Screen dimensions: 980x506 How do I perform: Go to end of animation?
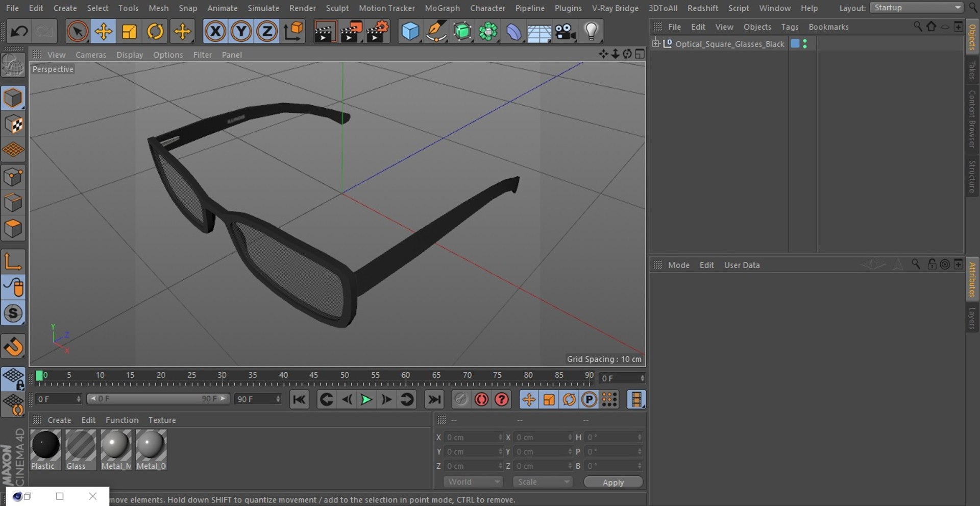[x=434, y=399]
